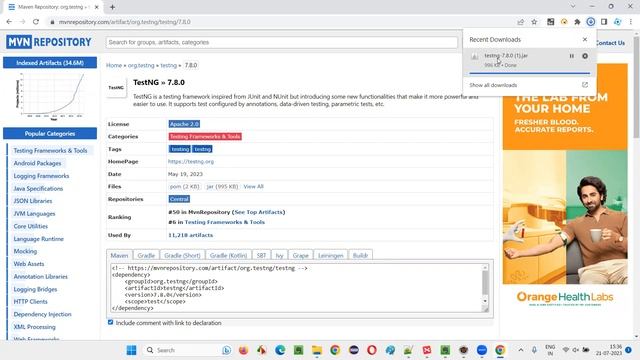This screenshot has width=640, height=360.
Task: Switch to the Gradle (Short) tab
Action: coord(182,255)
